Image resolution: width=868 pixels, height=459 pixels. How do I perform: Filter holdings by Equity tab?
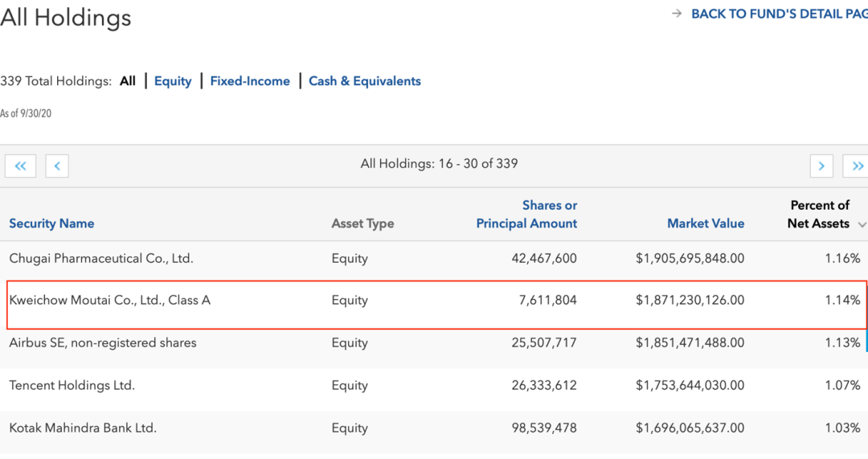point(173,81)
